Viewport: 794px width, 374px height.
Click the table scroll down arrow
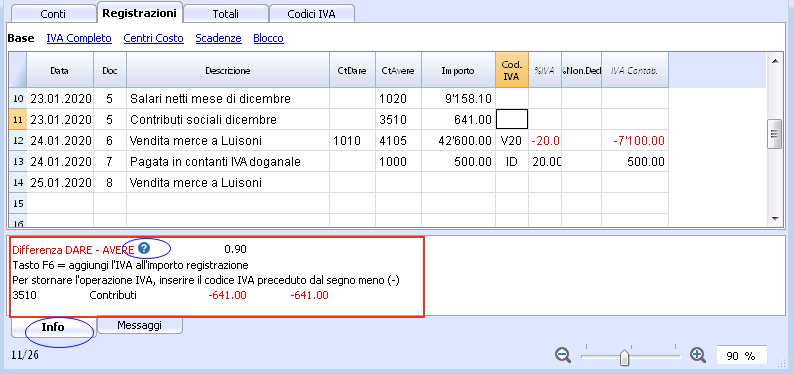click(774, 218)
